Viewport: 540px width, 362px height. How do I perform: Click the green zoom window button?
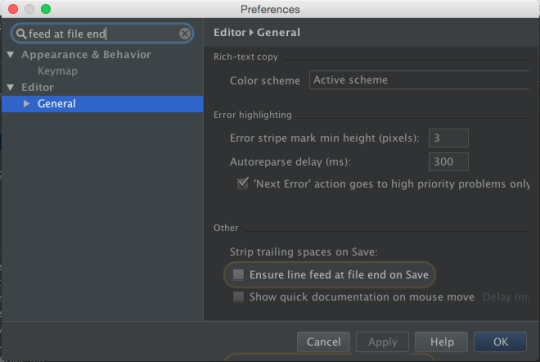tap(46, 9)
